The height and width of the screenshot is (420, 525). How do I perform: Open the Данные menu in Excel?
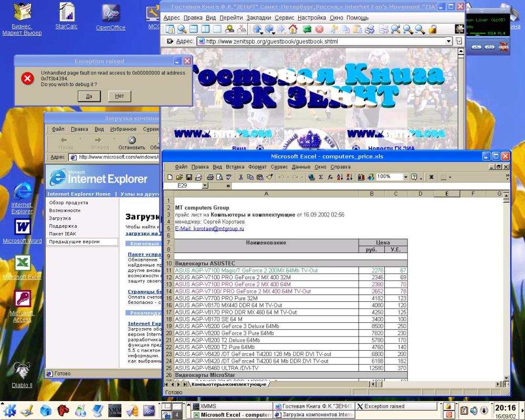pos(301,167)
